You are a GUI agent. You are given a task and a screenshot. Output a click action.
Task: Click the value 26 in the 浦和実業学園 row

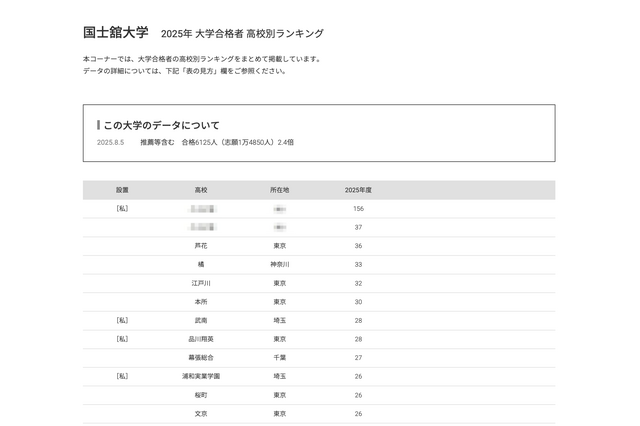pos(358,377)
